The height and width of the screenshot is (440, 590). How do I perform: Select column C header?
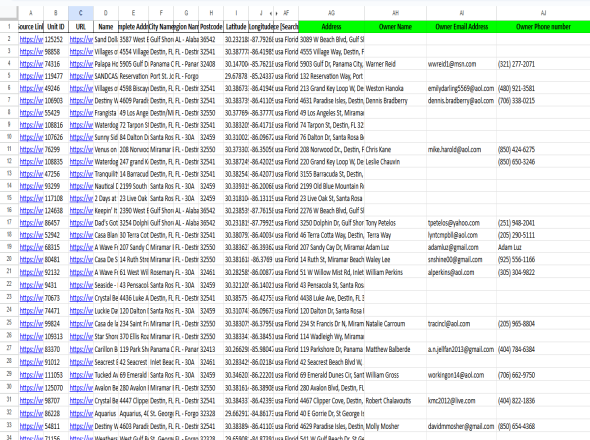coord(81,13)
